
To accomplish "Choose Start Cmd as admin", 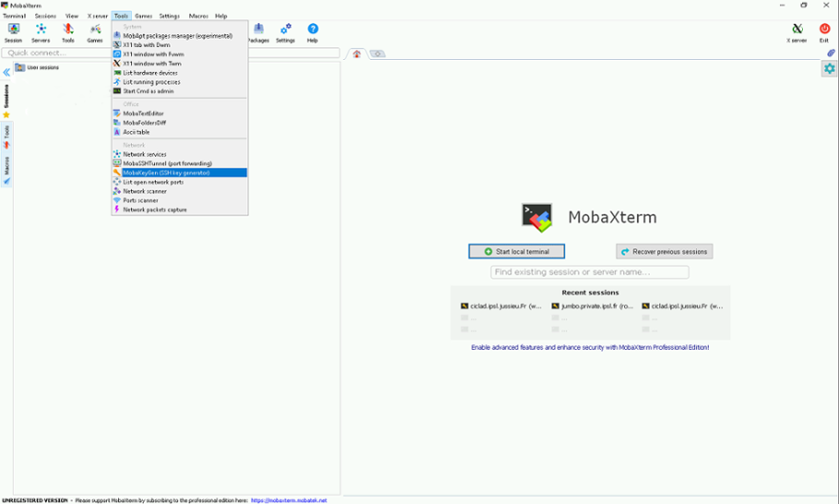I will point(180,91).
